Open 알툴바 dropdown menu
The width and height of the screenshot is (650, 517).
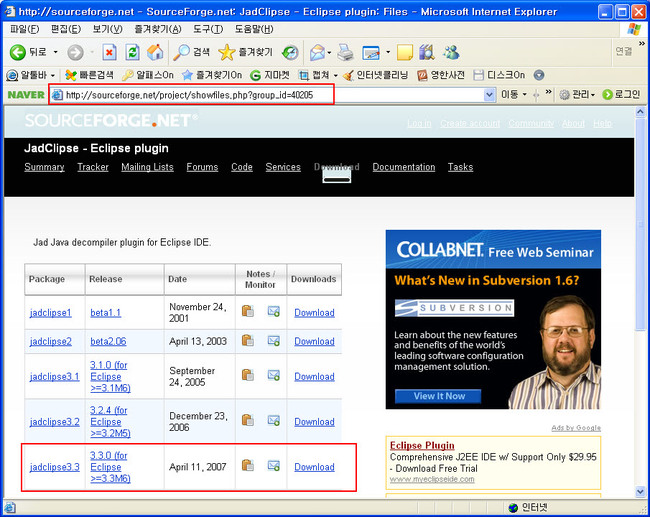tap(53, 75)
